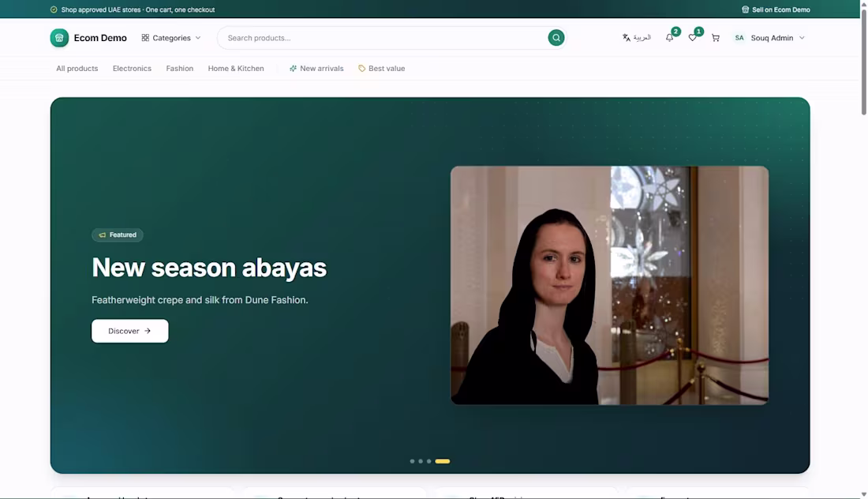Click the SA user avatar
The image size is (868, 499).
(739, 38)
